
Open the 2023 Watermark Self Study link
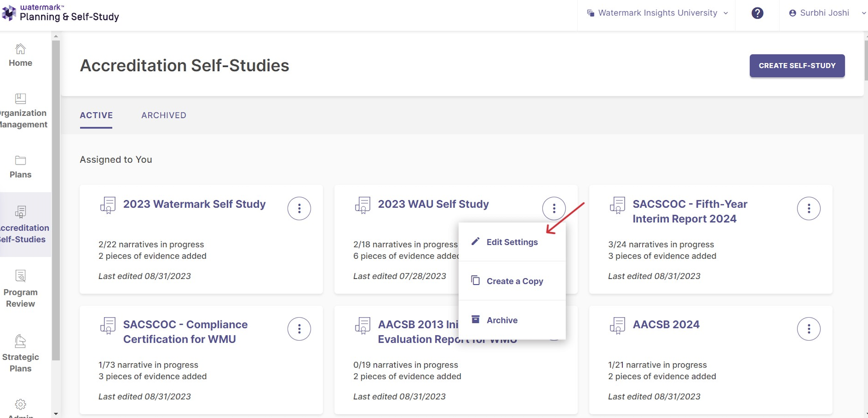194,204
